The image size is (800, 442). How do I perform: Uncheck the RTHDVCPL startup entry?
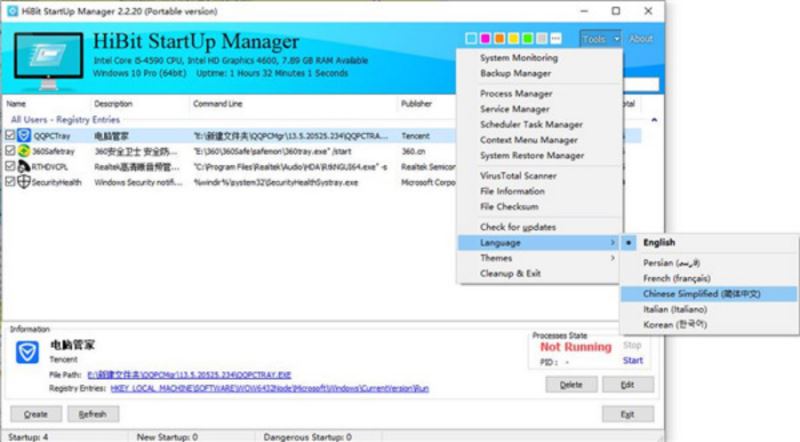(10, 166)
